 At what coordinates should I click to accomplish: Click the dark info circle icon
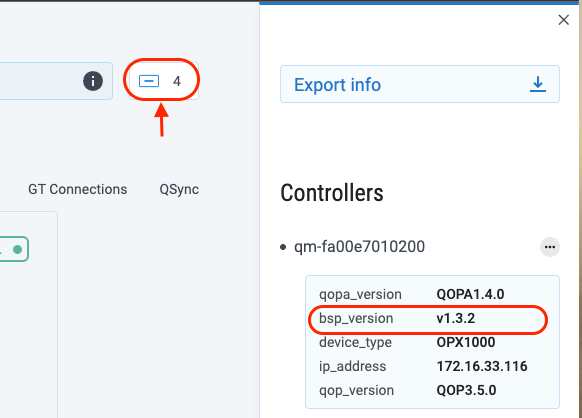[93, 81]
